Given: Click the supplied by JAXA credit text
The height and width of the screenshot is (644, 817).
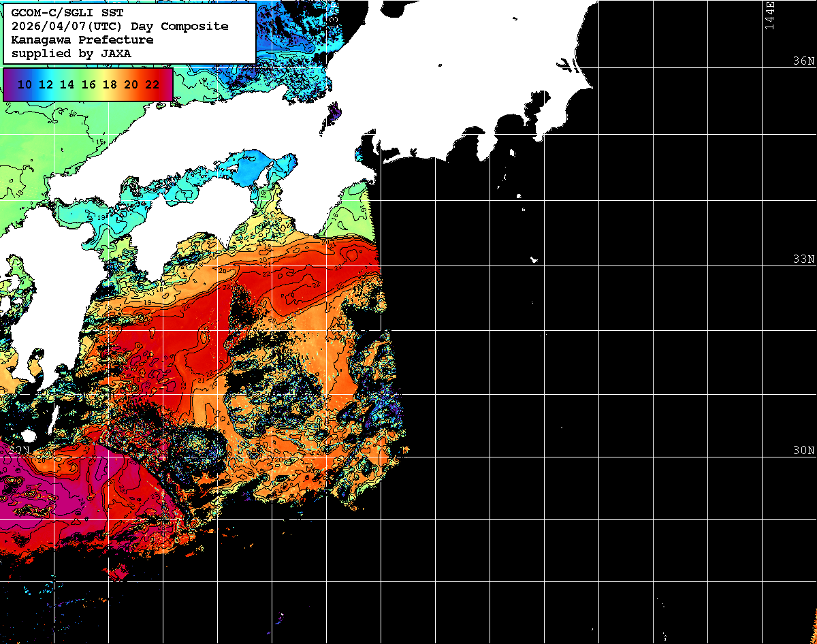Looking at the screenshot, I should [x=71, y=53].
